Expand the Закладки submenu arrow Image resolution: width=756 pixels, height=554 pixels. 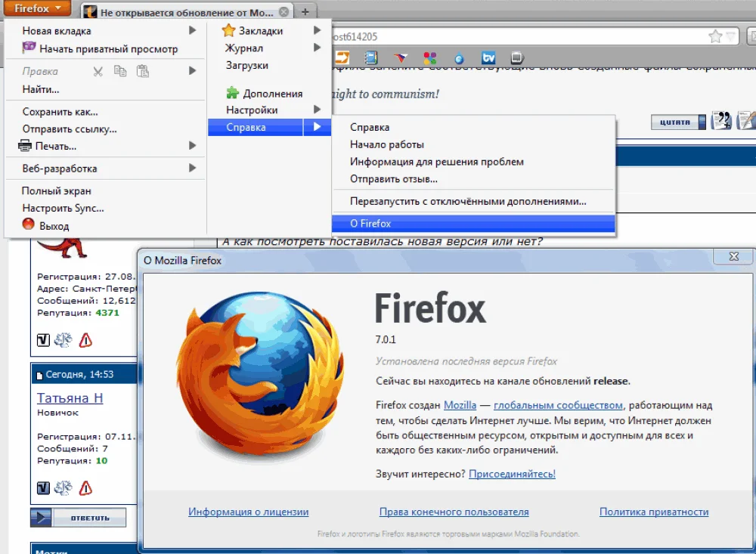pyautogui.click(x=317, y=30)
